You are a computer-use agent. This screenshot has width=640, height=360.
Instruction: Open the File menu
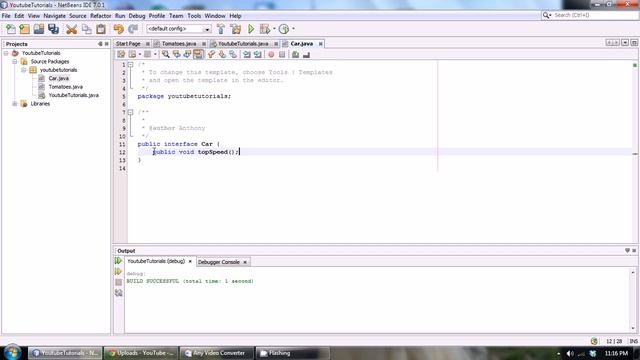click(6, 16)
